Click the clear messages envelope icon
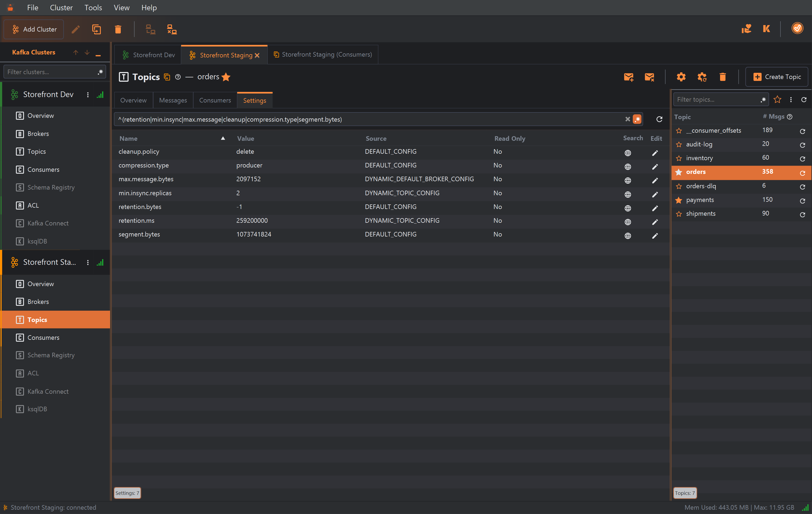Viewport: 812px width, 514px height. click(649, 77)
